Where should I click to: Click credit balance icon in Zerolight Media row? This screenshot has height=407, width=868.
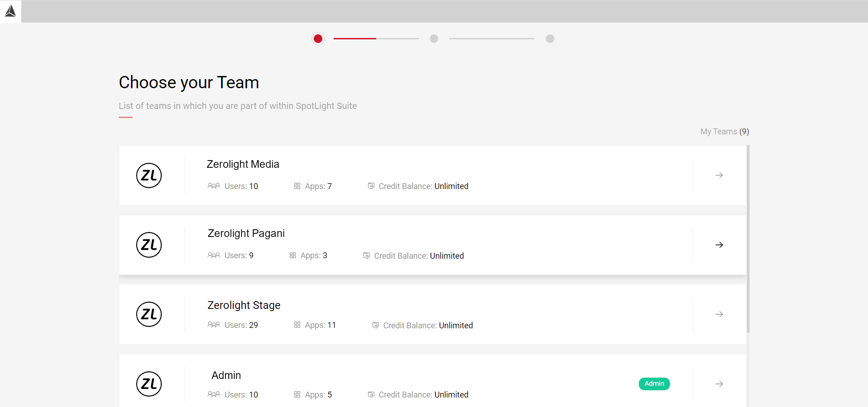pos(371,186)
